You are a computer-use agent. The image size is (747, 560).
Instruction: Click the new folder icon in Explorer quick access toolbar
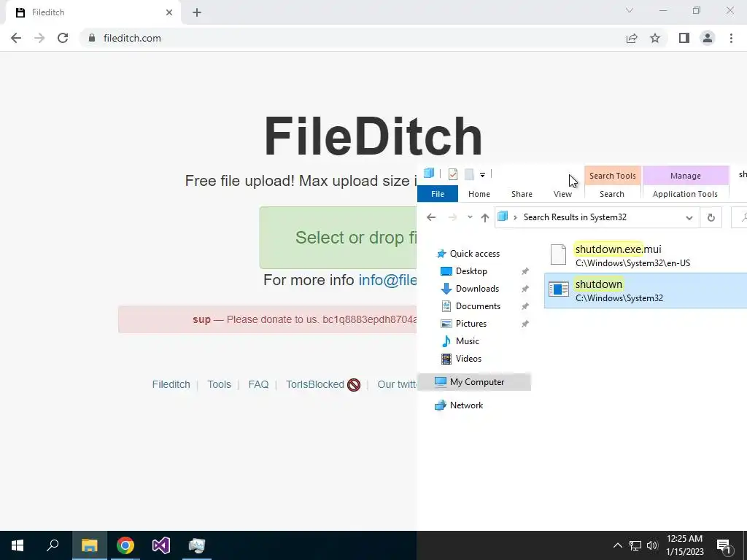tap(469, 174)
